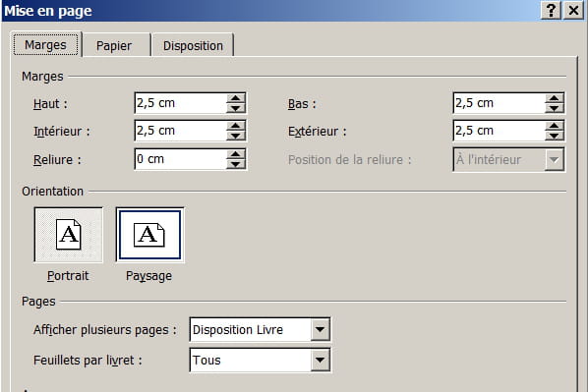Click the Reliure label
Viewport: 588px width, 392px height.
57,159
